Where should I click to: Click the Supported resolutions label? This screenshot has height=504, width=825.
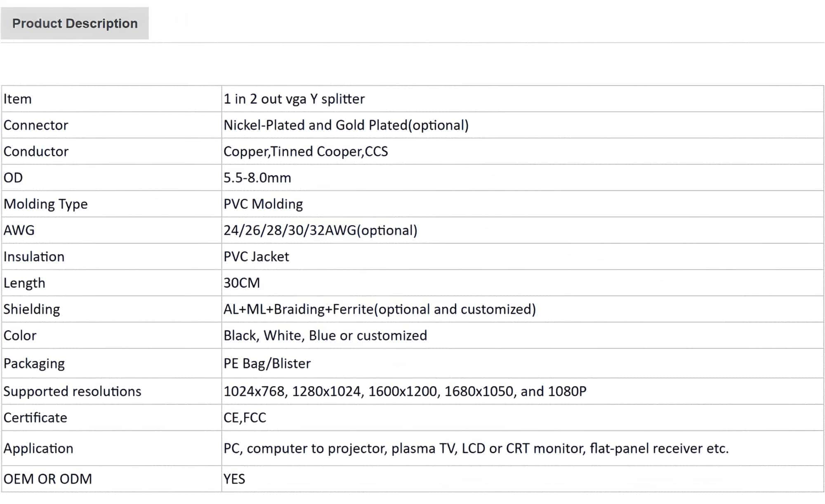72,391
